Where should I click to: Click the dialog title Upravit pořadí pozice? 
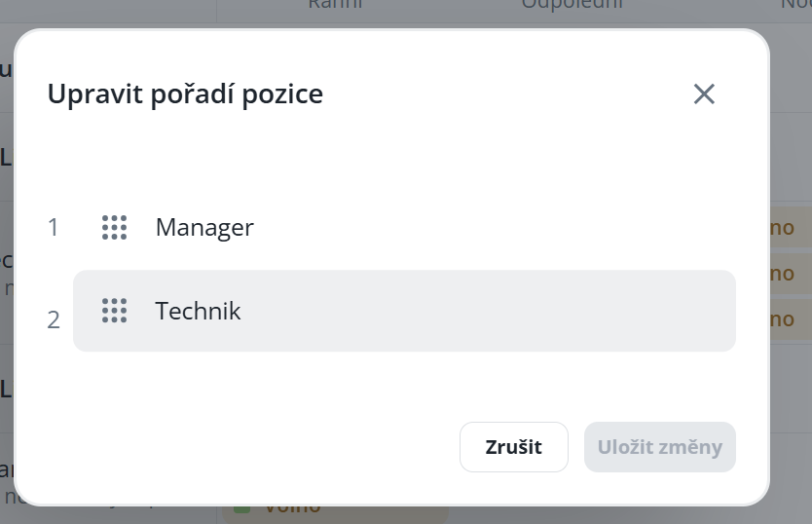click(185, 94)
